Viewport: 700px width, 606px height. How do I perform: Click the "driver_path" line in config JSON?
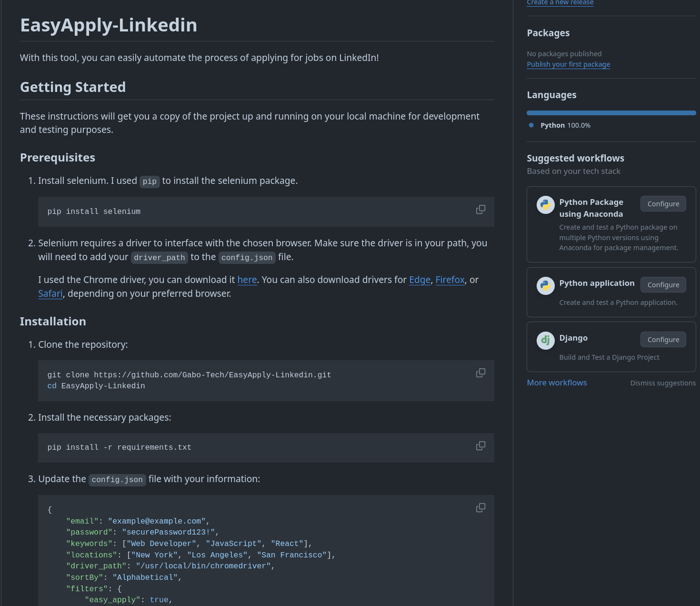tap(170, 566)
